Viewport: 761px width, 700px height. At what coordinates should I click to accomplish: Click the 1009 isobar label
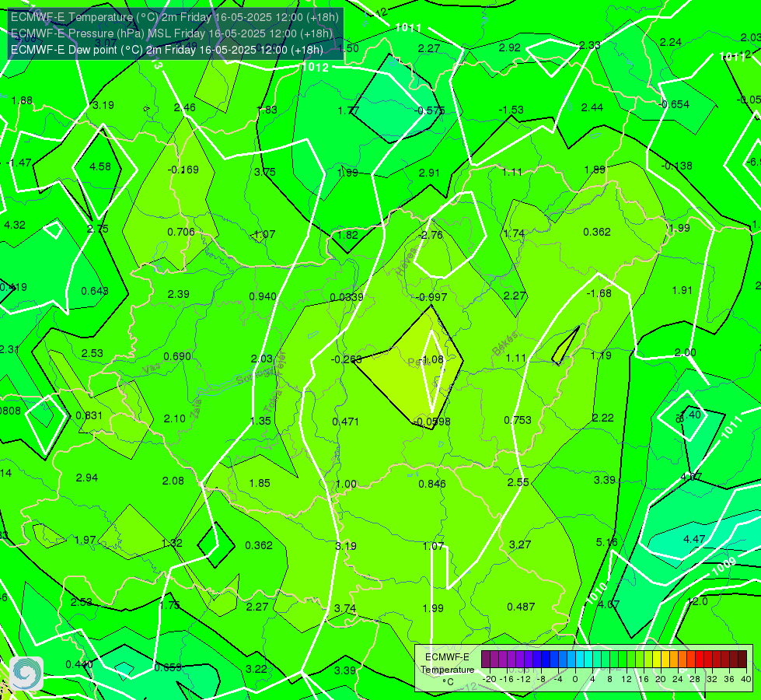[724, 567]
